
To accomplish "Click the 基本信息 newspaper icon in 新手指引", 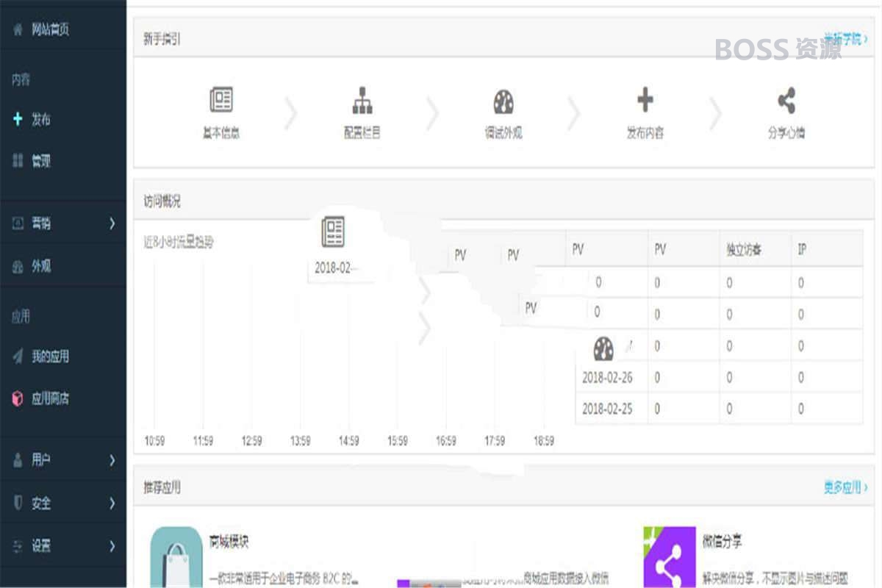I will pyautogui.click(x=221, y=100).
